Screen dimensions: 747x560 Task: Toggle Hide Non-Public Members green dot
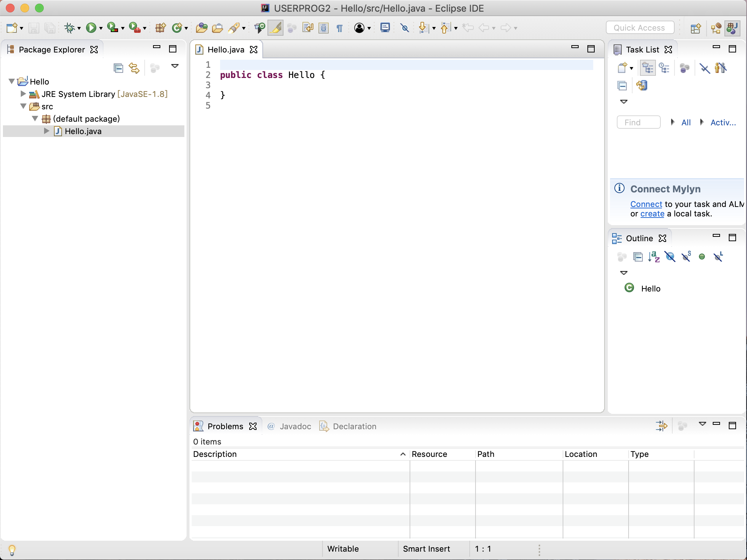[702, 257]
